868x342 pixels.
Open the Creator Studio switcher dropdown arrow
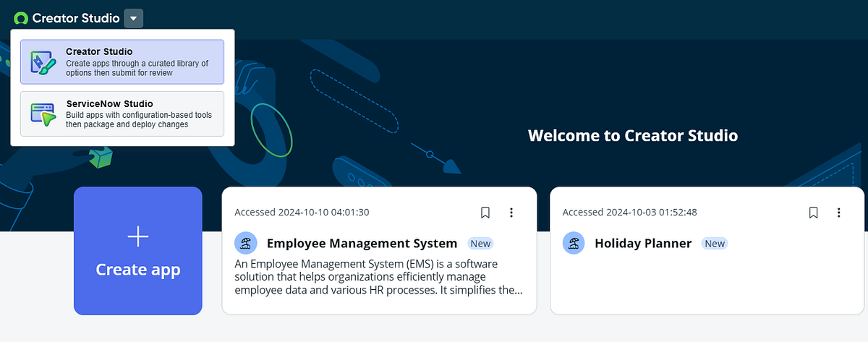pos(134,18)
